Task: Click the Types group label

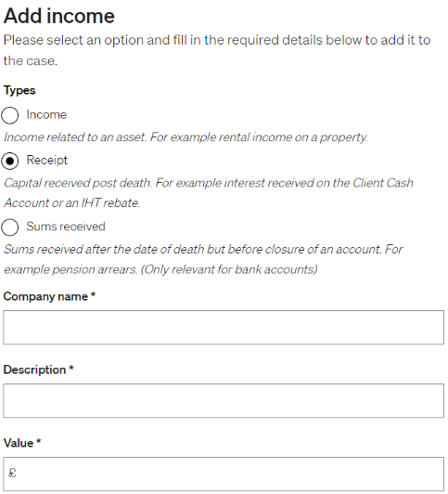Action: click(19, 90)
